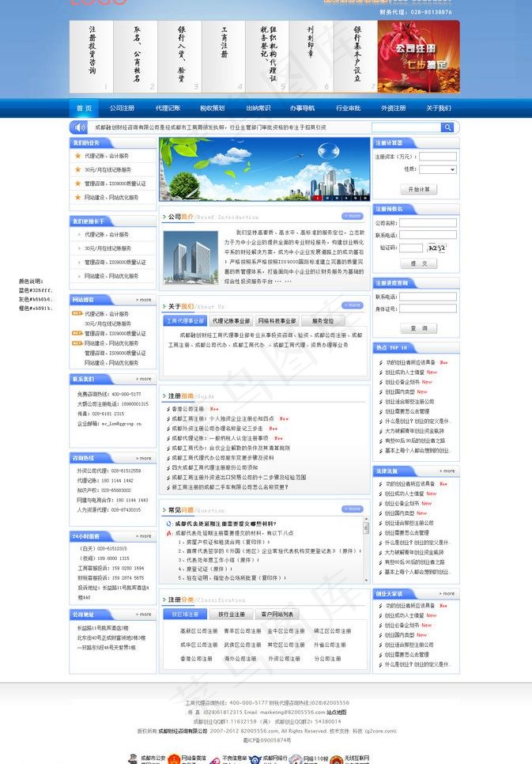
Task: Click the sky and city banner image
Action: click(265, 169)
